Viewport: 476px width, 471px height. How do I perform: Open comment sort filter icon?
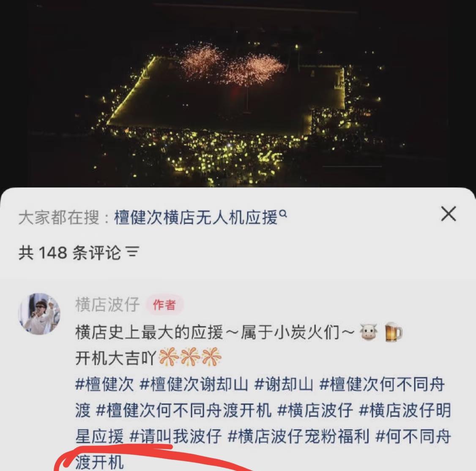coord(132,252)
